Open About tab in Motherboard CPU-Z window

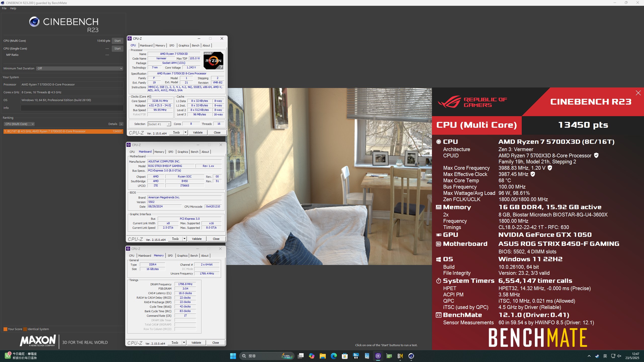pos(205,152)
